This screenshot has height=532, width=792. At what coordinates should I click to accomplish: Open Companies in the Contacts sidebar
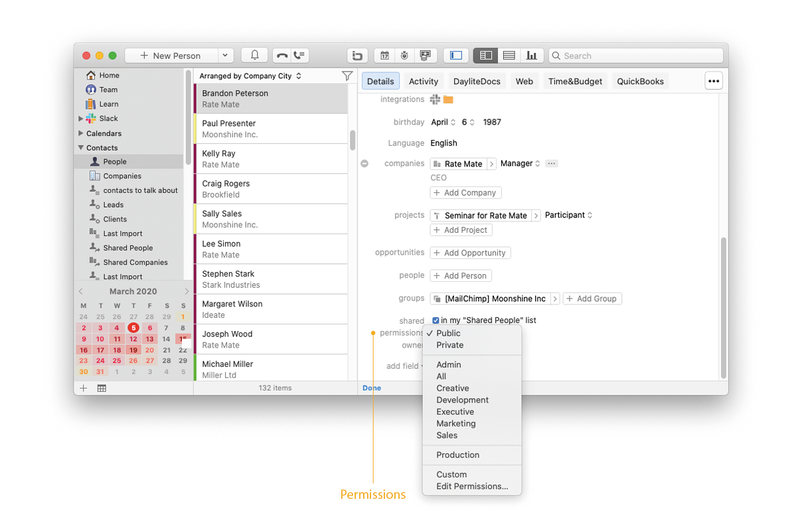tap(121, 176)
